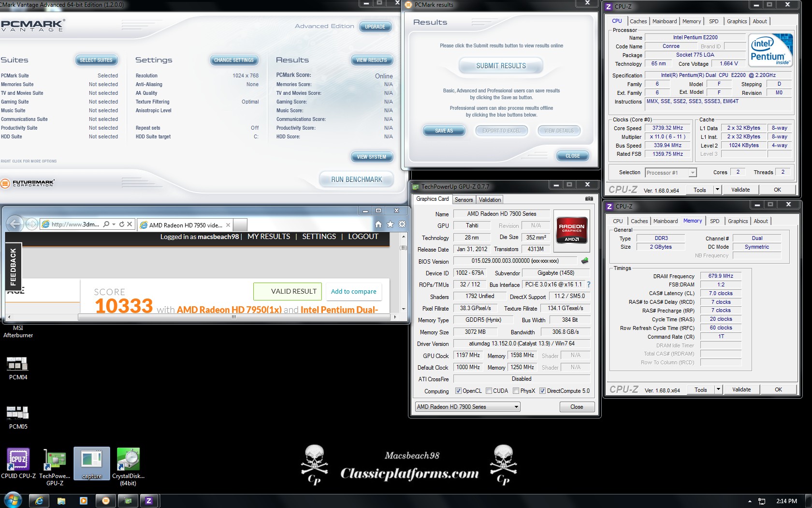Open Graphics tab in lower CPU-Z window
812x508 pixels.
point(738,221)
